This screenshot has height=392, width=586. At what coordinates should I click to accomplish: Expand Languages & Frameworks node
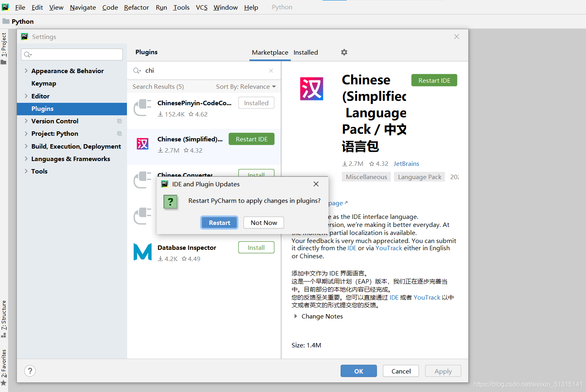26,159
